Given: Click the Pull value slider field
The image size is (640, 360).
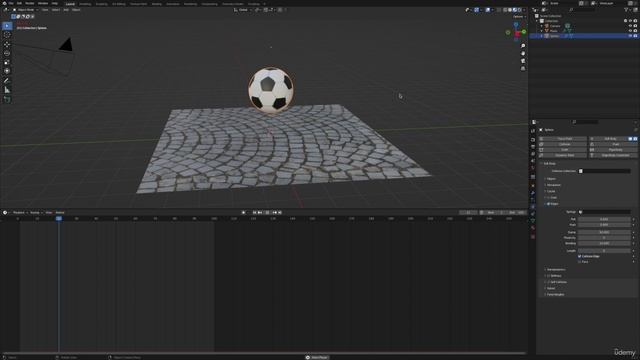Looking at the screenshot, I should click(604, 219).
